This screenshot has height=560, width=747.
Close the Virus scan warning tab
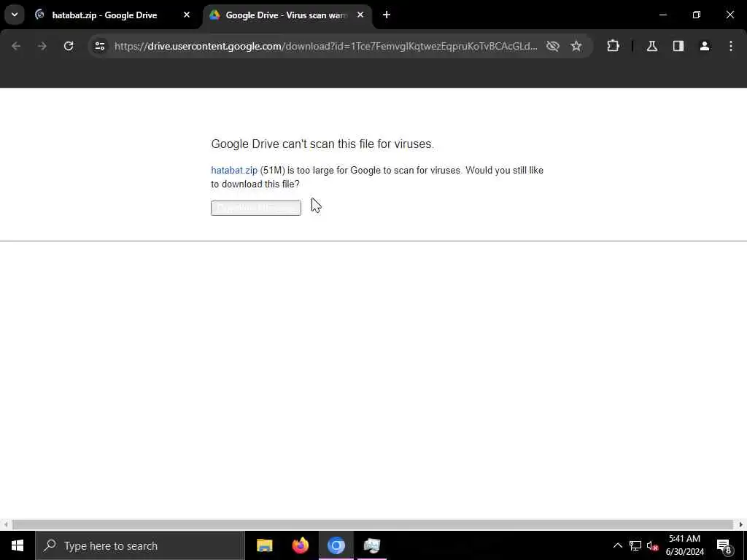[x=360, y=15]
